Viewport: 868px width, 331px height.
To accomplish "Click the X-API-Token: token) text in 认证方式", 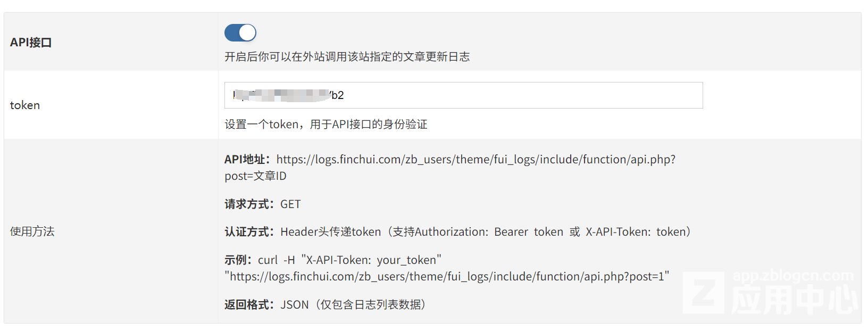I will (639, 232).
